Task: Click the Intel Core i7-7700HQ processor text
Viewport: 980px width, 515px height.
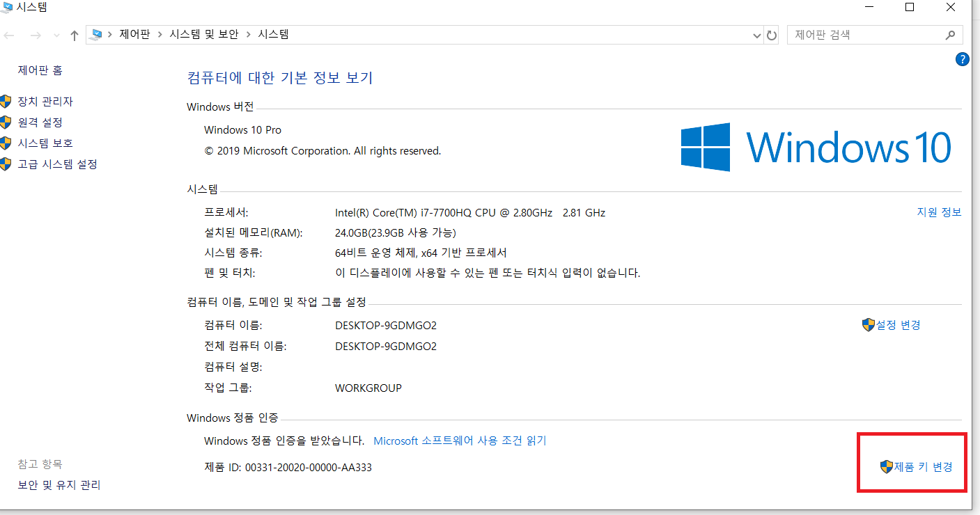Action: (470, 212)
